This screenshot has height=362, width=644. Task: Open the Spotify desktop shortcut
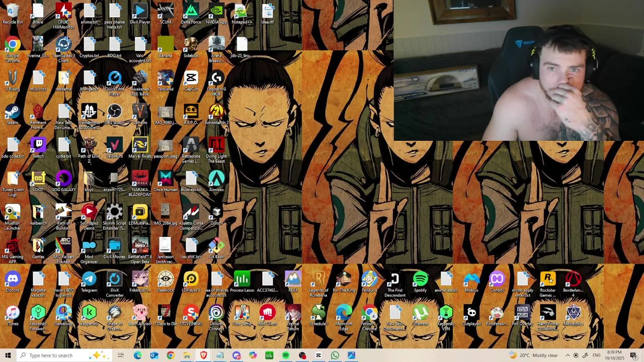point(420,283)
